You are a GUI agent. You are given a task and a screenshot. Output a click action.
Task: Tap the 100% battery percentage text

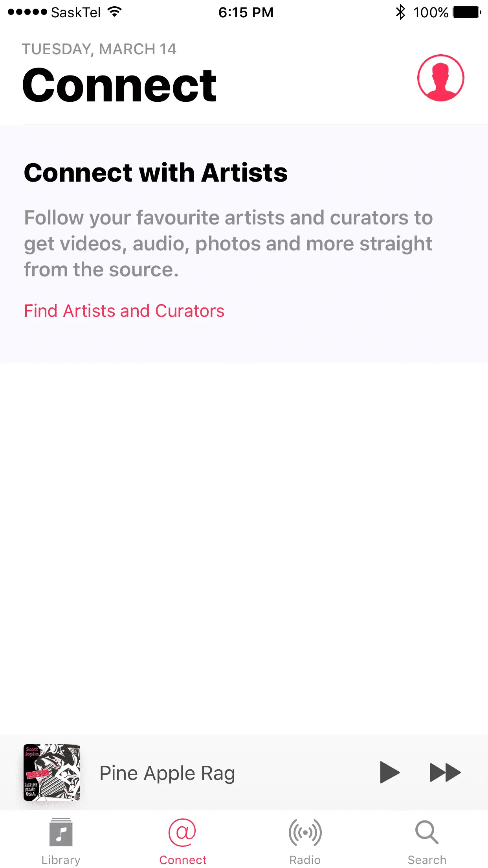click(431, 13)
